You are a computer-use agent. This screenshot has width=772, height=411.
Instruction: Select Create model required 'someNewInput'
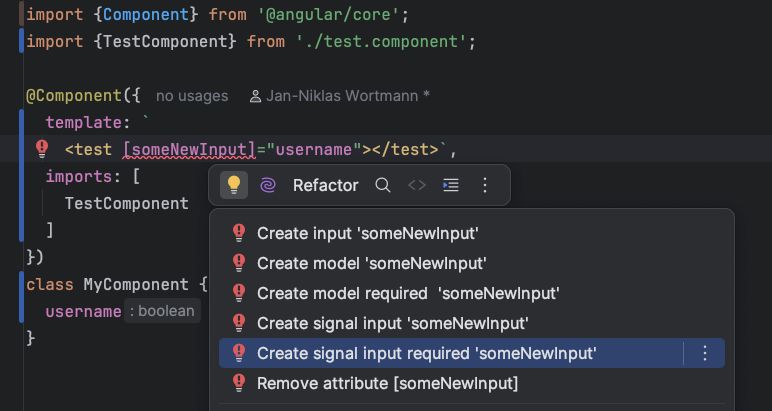click(x=472, y=293)
